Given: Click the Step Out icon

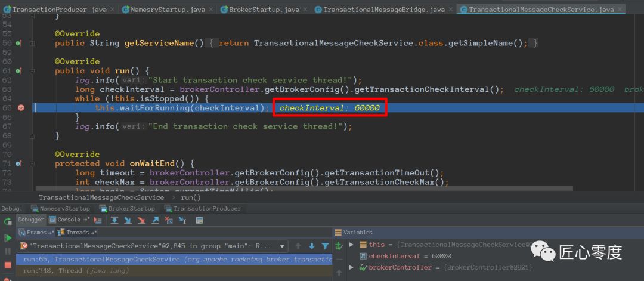Looking at the screenshot, I should (155, 220).
